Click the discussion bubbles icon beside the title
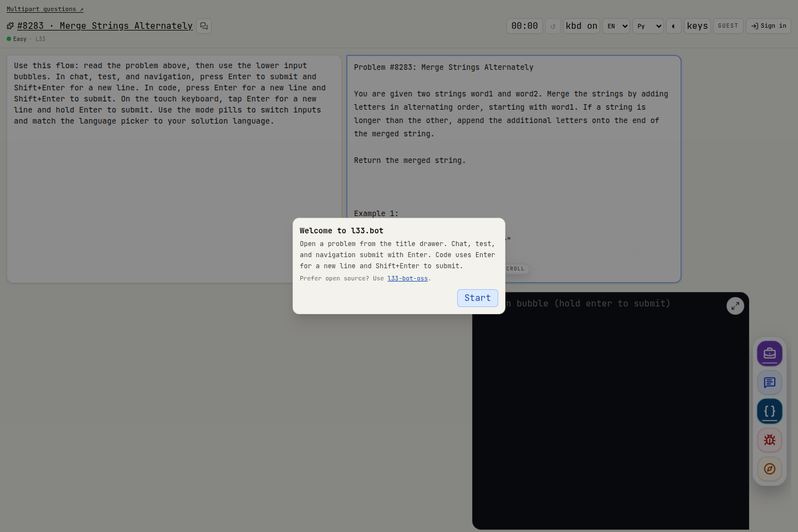Image resolution: width=798 pixels, height=532 pixels. click(x=204, y=26)
